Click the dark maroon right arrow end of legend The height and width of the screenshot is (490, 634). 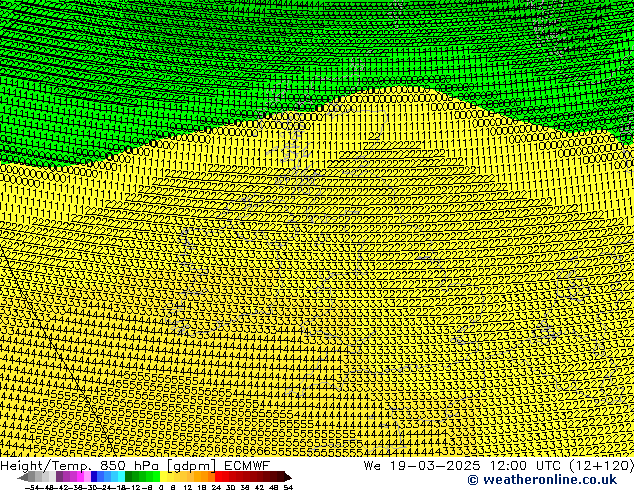click(x=288, y=477)
